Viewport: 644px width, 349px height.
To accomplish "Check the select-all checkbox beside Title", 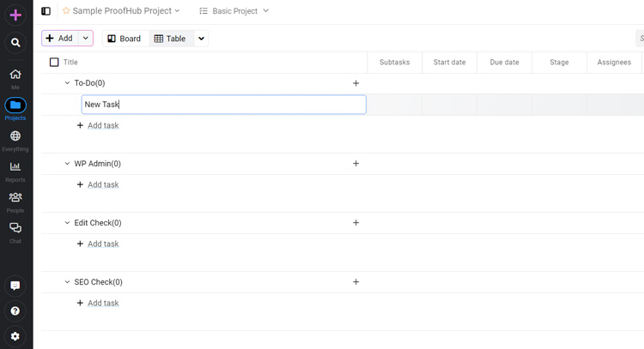I will tap(54, 63).
